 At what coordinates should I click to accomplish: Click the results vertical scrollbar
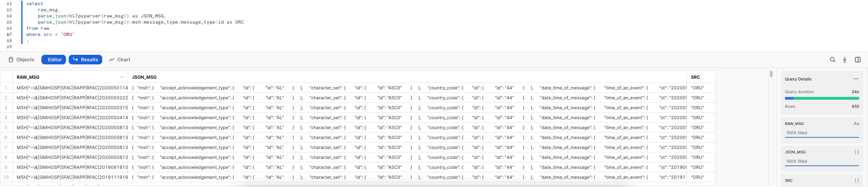tap(771, 74)
